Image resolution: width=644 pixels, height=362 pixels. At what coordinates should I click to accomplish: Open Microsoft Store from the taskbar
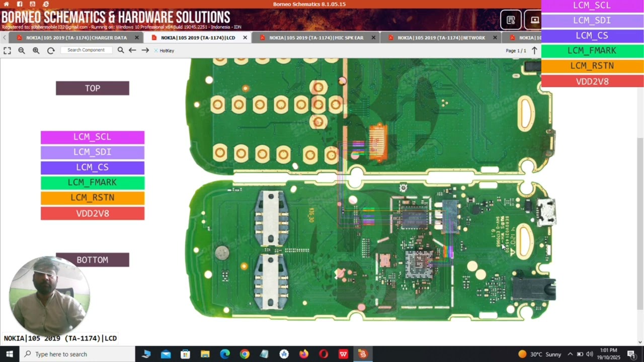click(x=185, y=354)
